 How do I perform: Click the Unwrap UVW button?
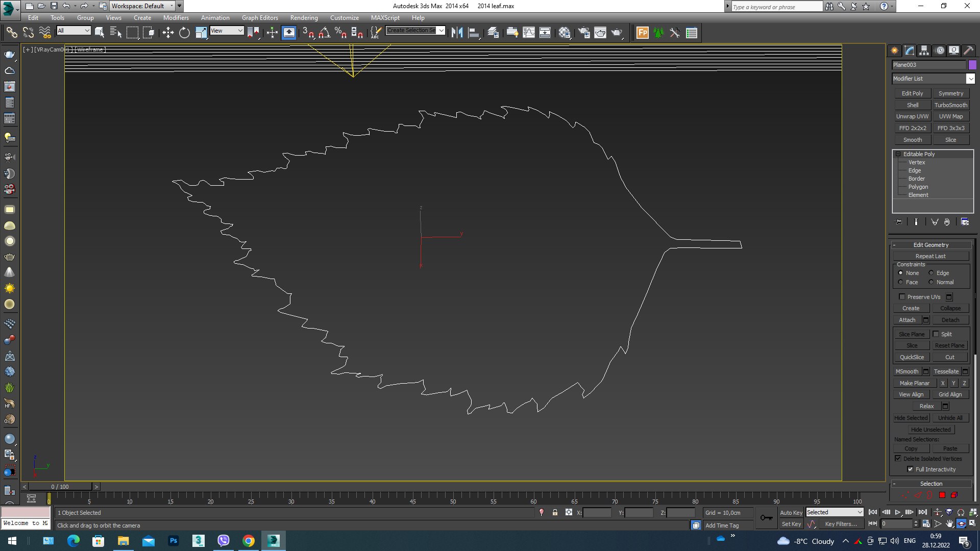(913, 116)
